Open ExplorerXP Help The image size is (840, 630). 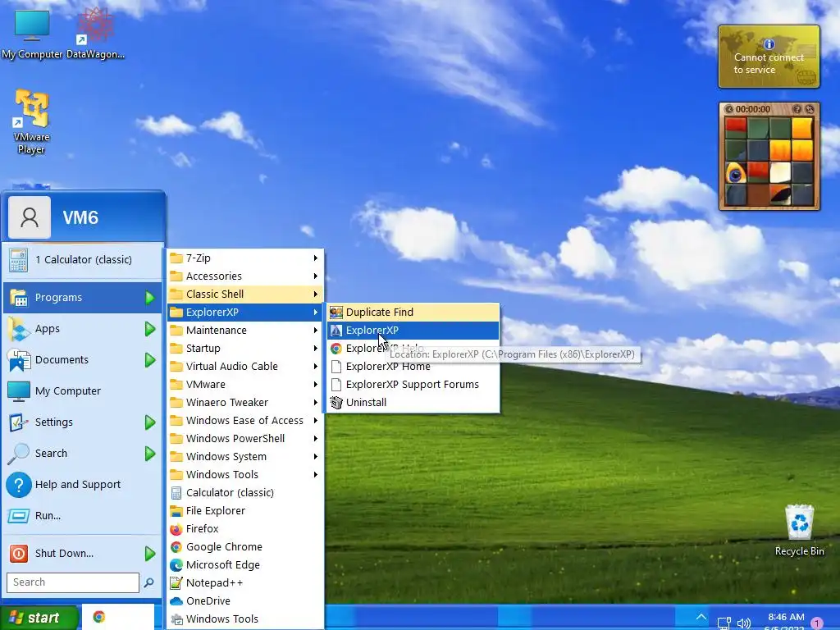[x=413, y=348]
